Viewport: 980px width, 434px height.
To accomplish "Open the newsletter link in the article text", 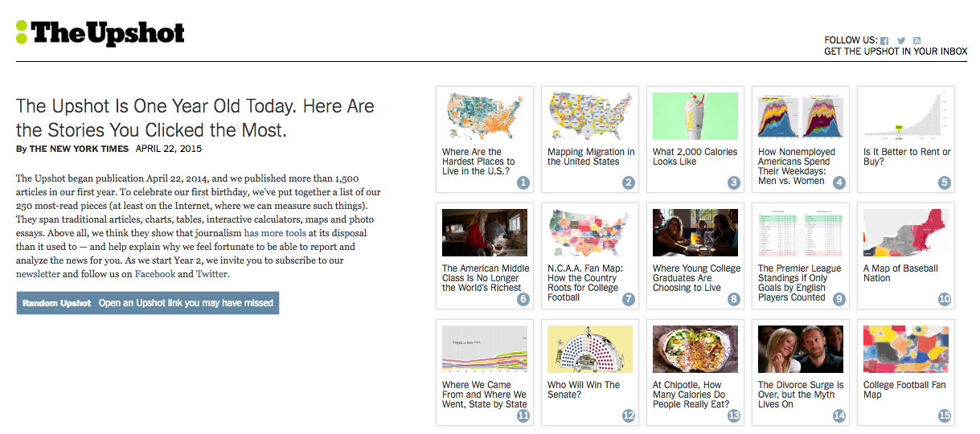I will tap(38, 274).
